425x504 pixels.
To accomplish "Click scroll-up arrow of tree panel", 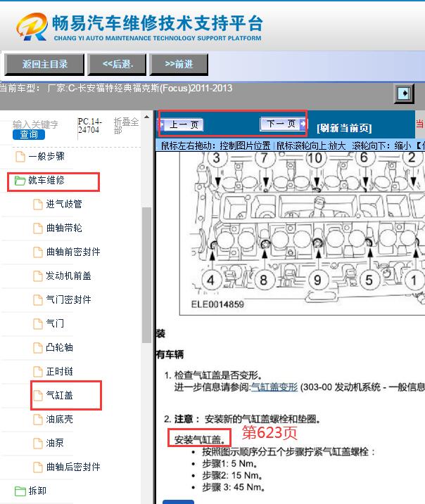I will click(146, 117).
